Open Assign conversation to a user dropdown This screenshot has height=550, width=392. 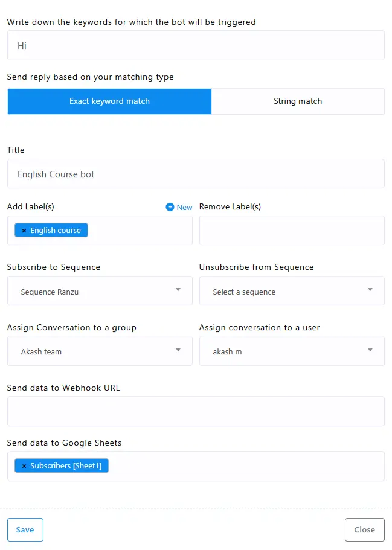[292, 351]
